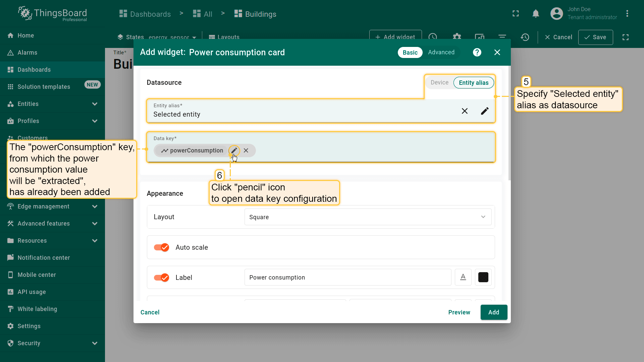Click Preview in dialog footer
This screenshot has width=644, height=362.
coord(459,312)
